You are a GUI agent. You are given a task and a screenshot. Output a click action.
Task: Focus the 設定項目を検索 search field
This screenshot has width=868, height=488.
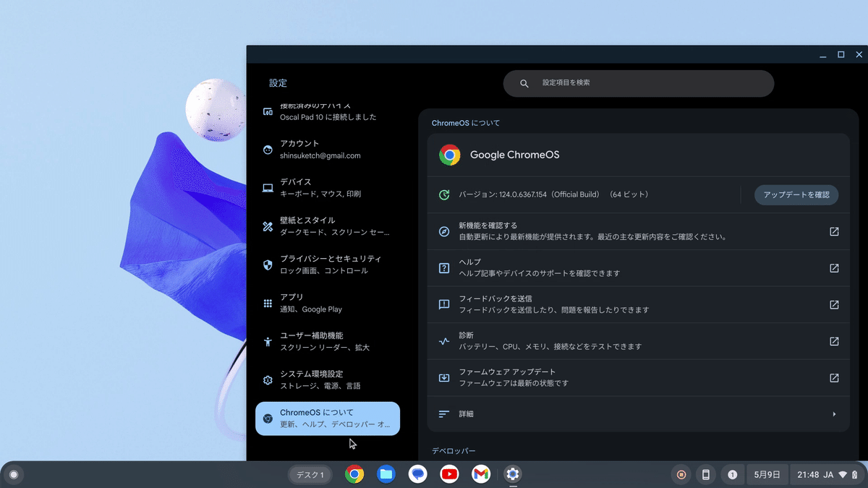coord(639,83)
